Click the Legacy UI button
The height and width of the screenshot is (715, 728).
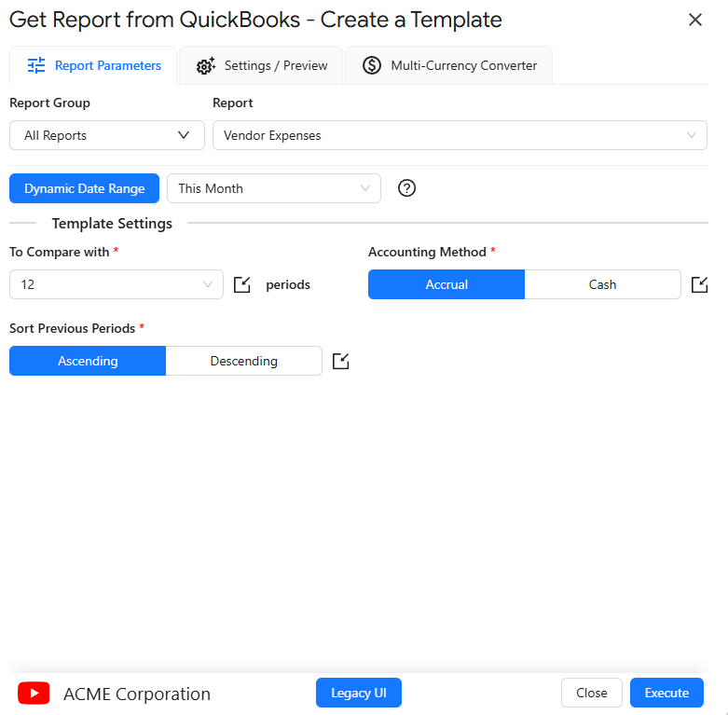[x=359, y=693]
